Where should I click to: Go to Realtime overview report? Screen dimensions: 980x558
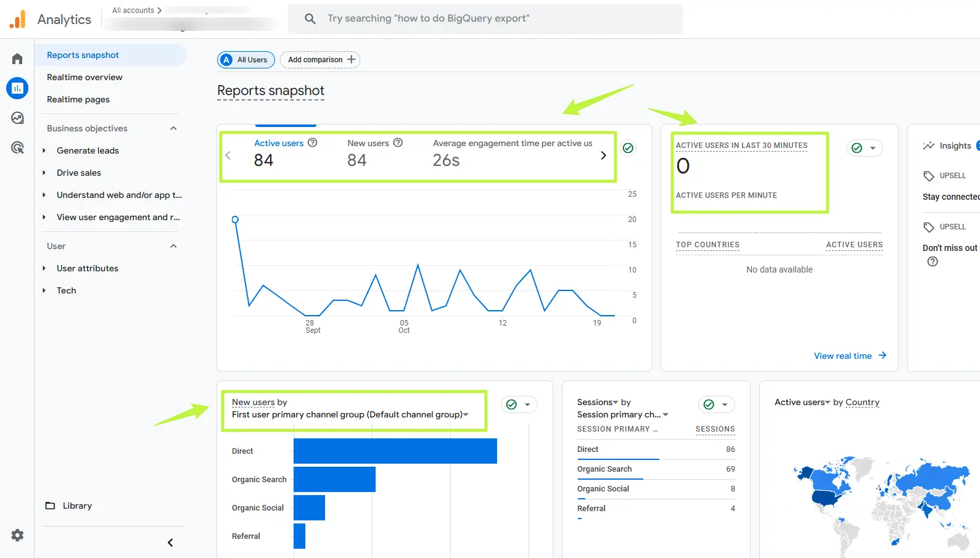click(x=84, y=77)
